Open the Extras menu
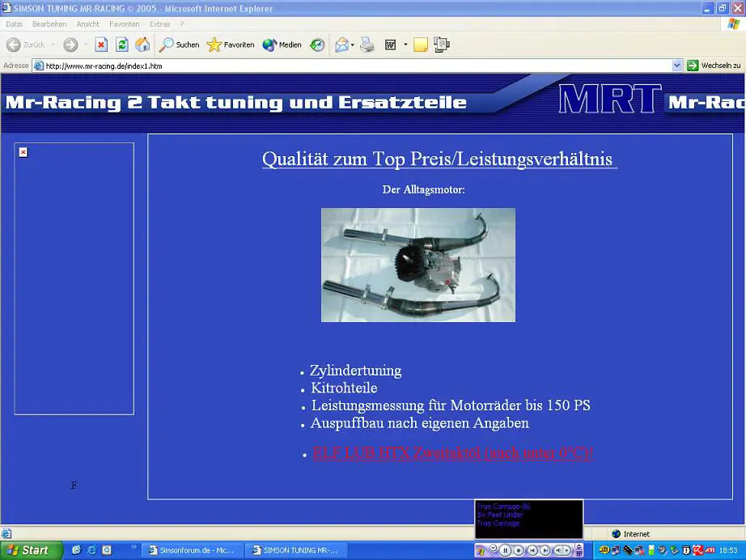Image resolution: width=746 pixels, height=560 pixels. click(x=159, y=23)
